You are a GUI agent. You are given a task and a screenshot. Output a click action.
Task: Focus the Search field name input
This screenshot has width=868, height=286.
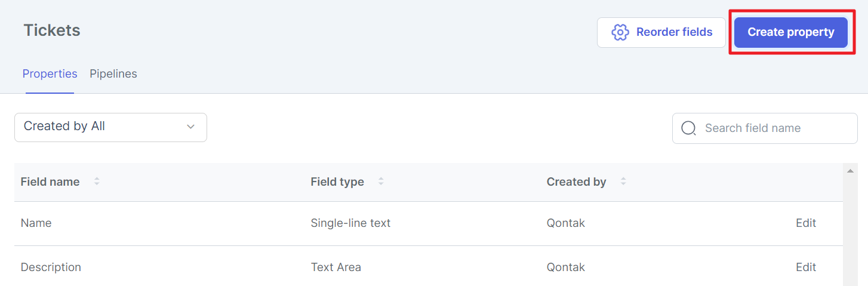[765, 128]
